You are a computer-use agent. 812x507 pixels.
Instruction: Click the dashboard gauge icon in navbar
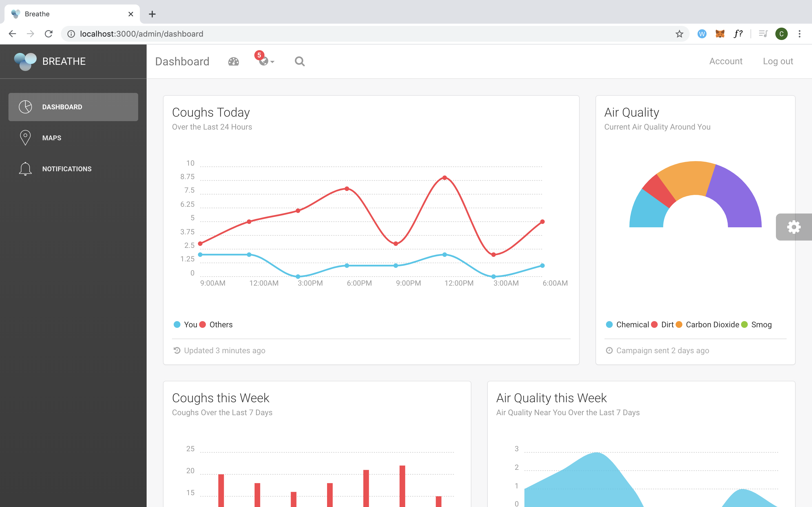(x=233, y=61)
